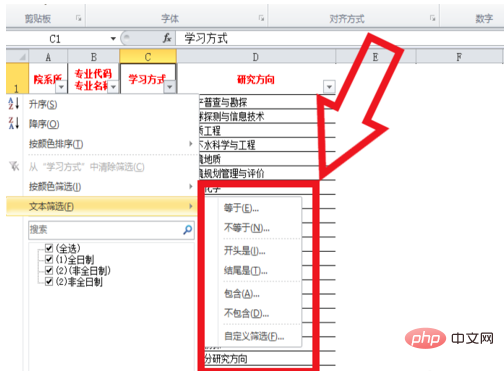Click the descending sort Z-A icon
504x371 pixels.
tap(13, 123)
